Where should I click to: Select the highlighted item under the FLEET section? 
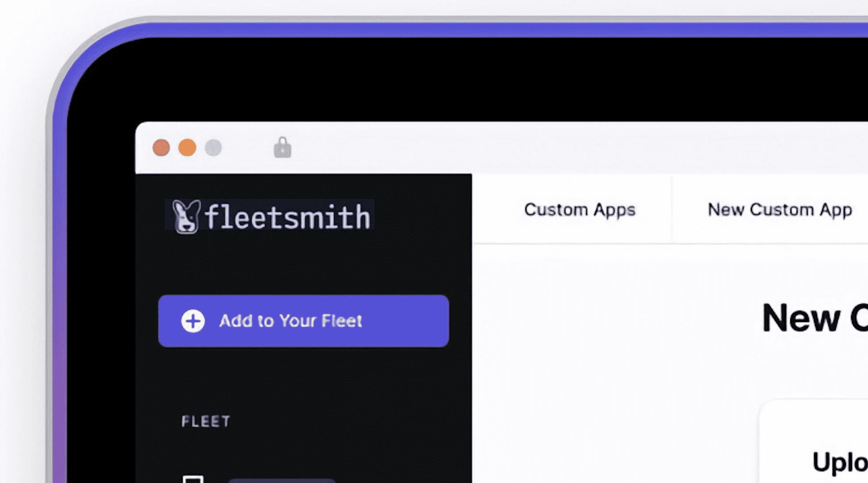click(282, 480)
